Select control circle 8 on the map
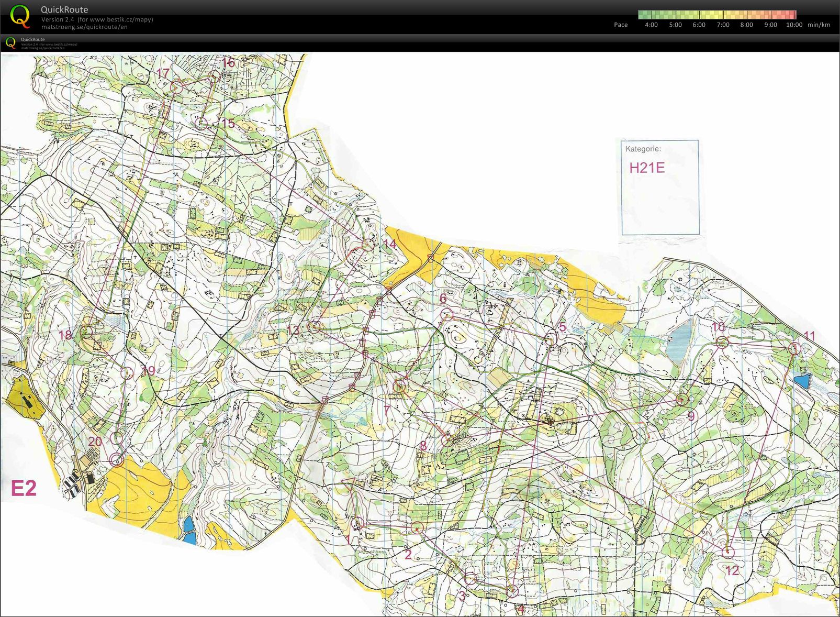Screen dimensions: 840x617 447,440
